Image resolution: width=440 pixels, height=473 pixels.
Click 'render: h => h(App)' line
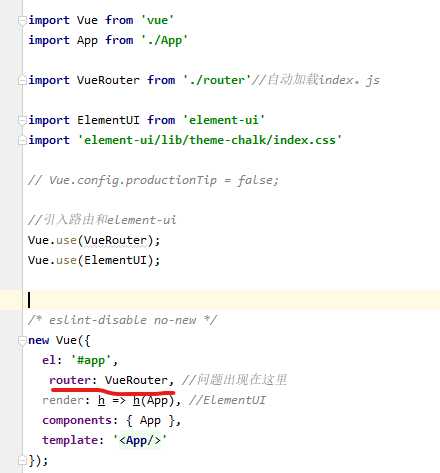[112, 400]
